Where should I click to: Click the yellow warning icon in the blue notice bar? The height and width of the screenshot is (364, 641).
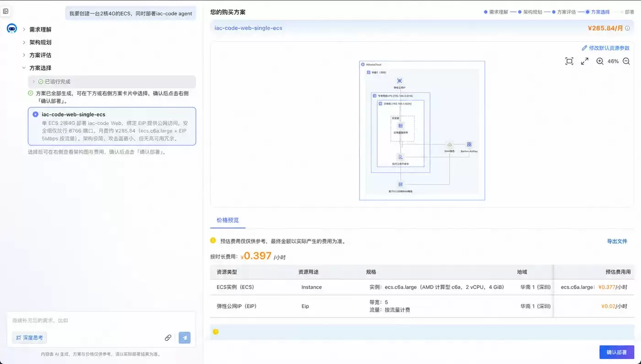216,331
